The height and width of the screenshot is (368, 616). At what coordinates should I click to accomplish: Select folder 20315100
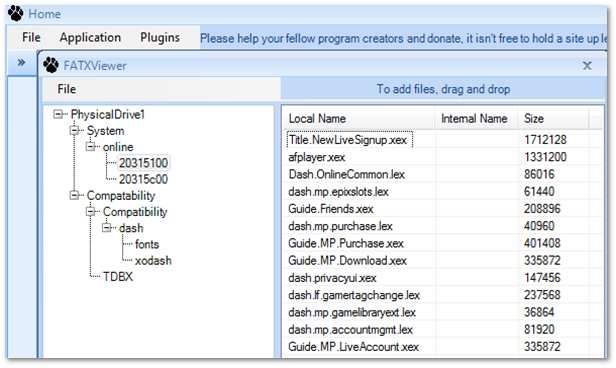coord(143,163)
